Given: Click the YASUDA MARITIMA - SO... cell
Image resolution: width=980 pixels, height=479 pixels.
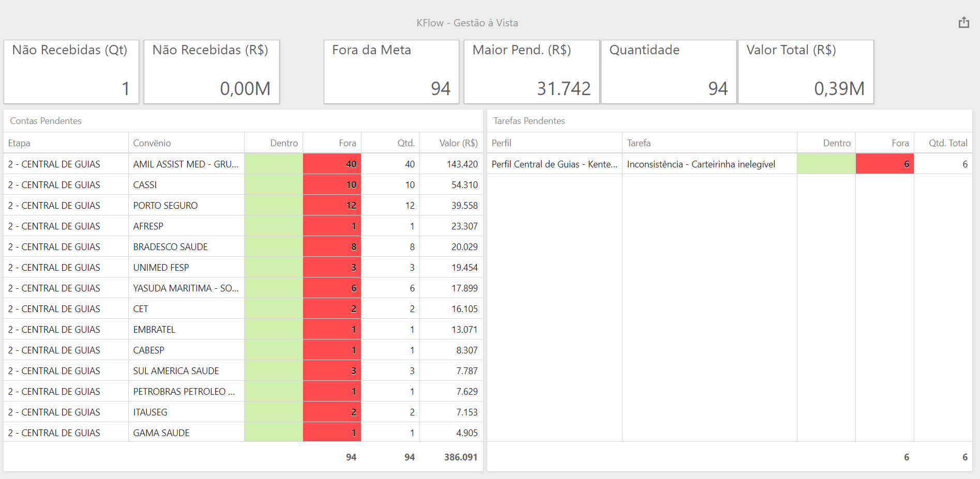Looking at the screenshot, I should click(186, 288).
